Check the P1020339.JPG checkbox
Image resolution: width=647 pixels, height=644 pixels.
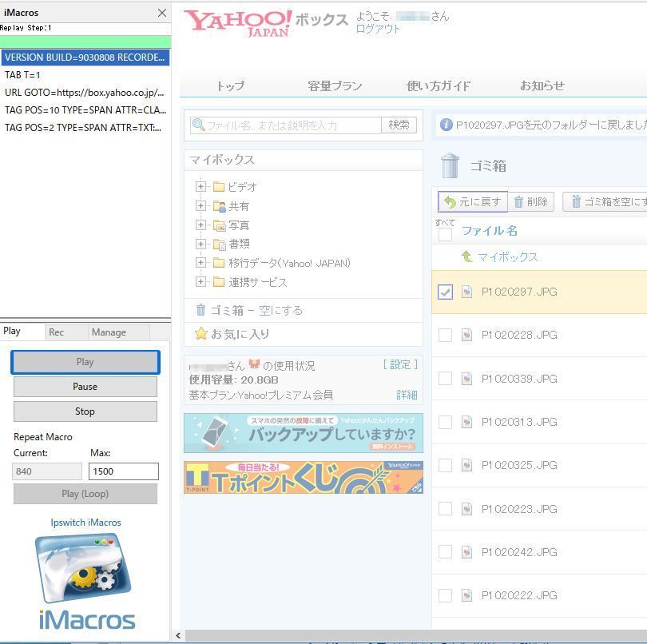(445, 379)
